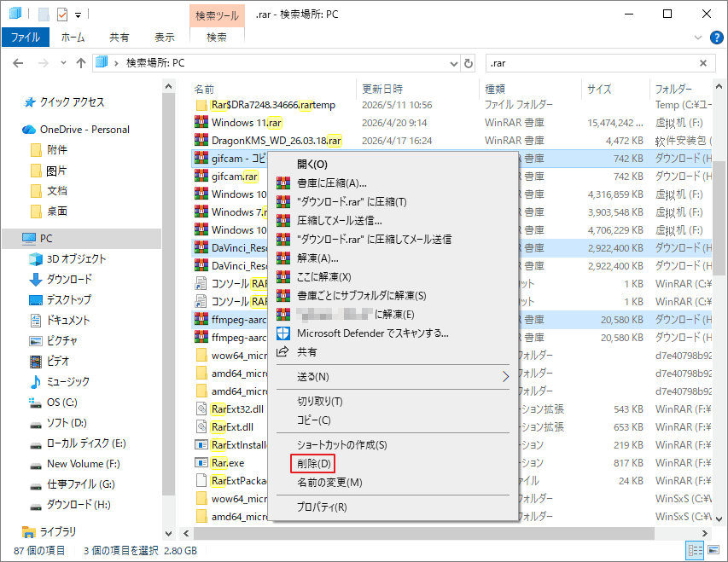Open Quick Access toolbar customize dropdown
728x562 pixels.
click(x=78, y=15)
